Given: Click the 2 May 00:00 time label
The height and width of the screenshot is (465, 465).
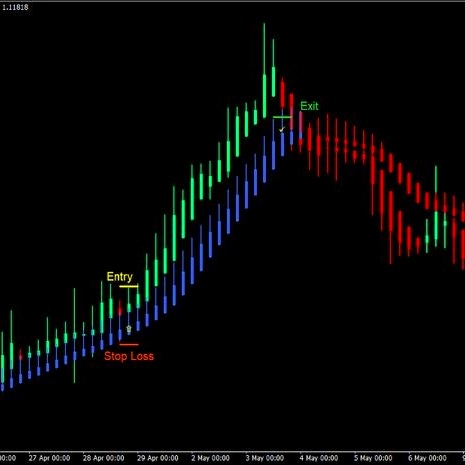Looking at the screenshot, I should pyautogui.click(x=210, y=458).
